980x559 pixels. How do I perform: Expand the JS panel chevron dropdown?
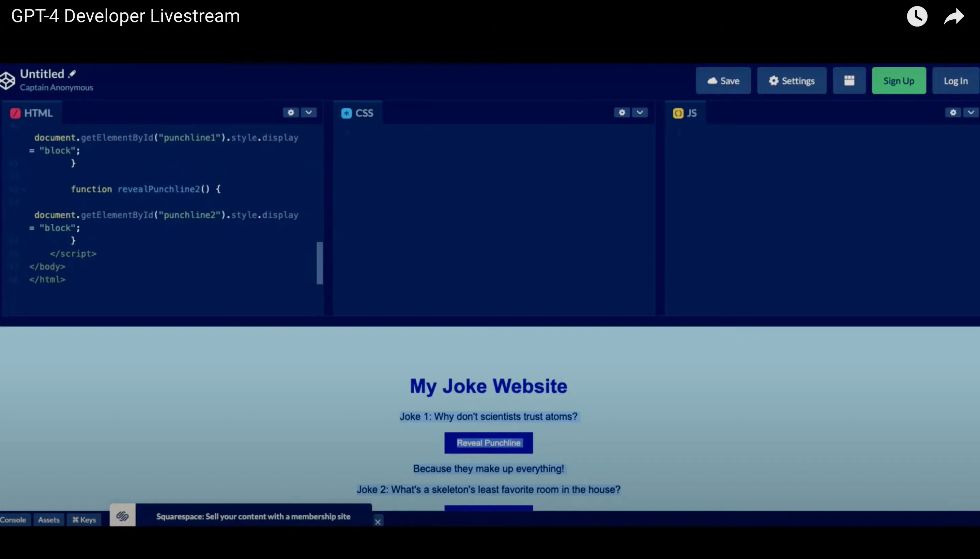tap(971, 112)
